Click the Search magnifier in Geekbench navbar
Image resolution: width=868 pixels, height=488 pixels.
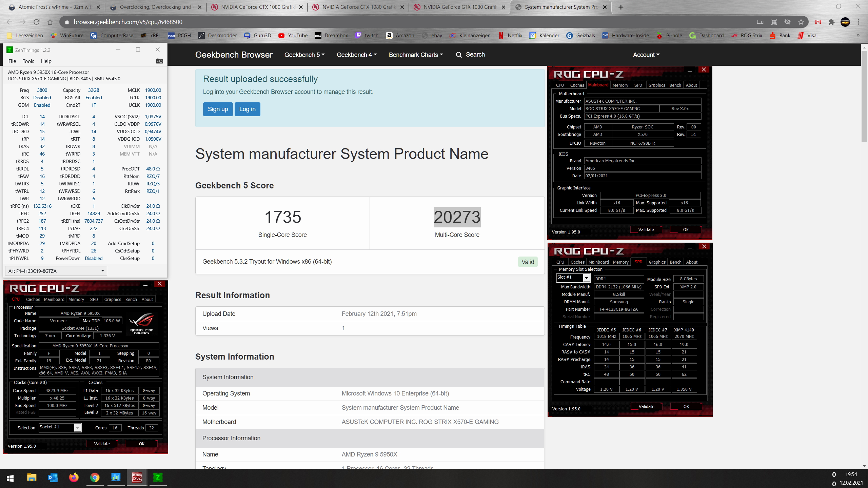pos(459,55)
